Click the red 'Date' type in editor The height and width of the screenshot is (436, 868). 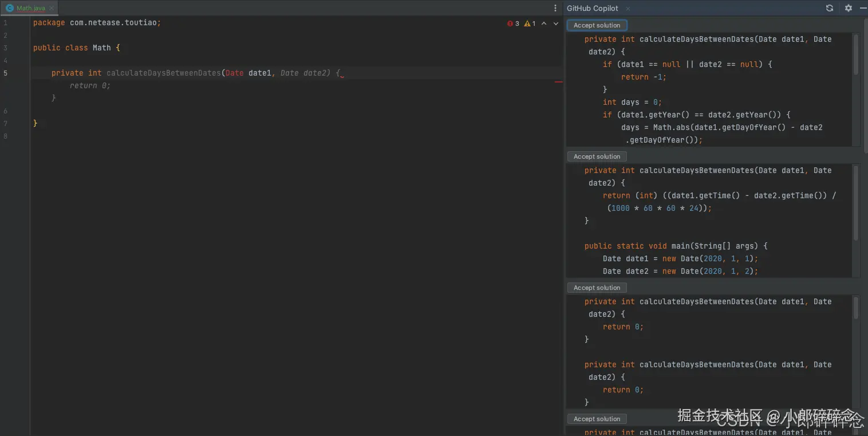(x=234, y=73)
